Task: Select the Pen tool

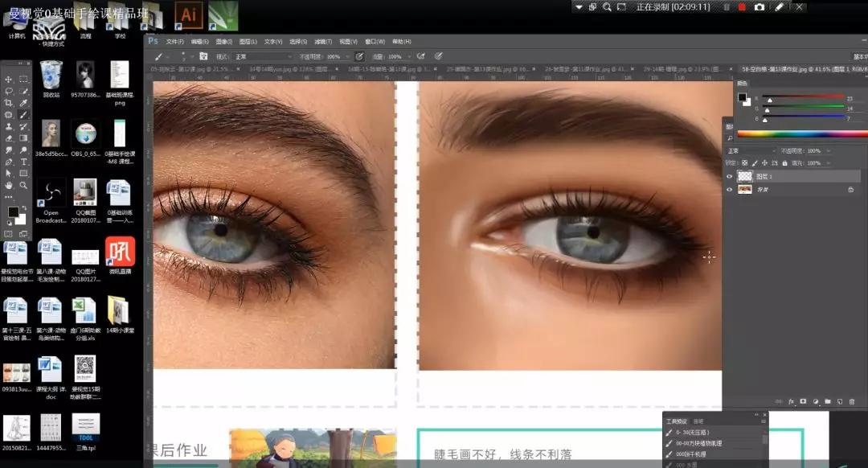Action: click(9, 162)
